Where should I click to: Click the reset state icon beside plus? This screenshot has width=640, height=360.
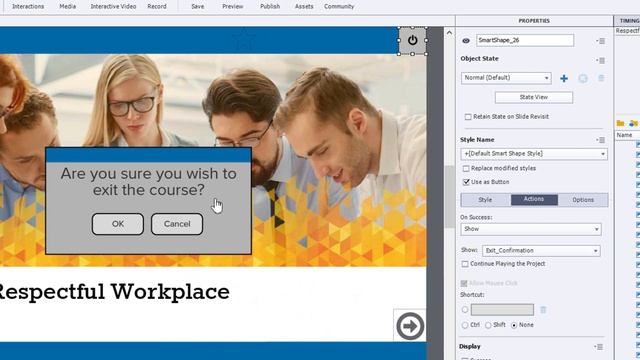[583, 78]
